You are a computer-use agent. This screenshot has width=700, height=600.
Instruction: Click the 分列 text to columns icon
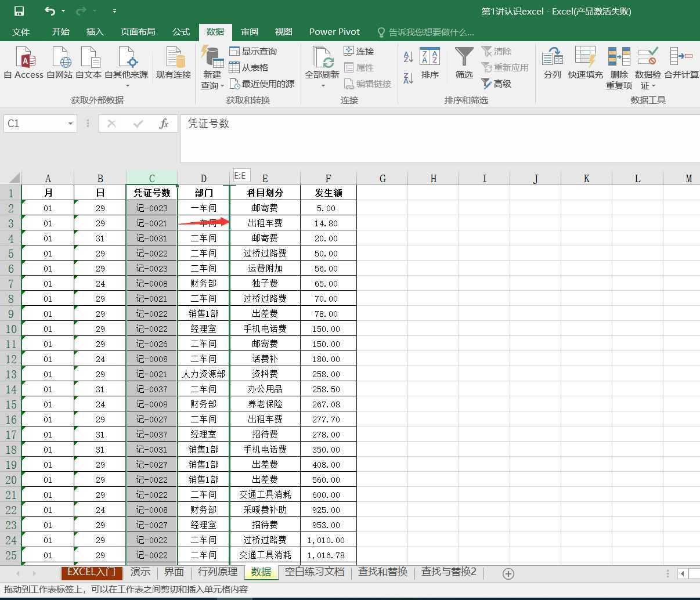[553, 63]
